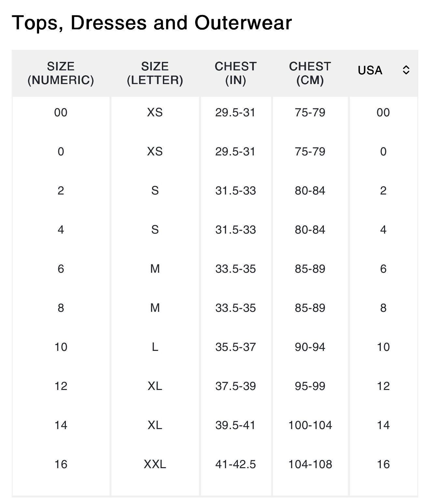Click the 100-104 chest centimeters cell

[x=310, y=425]
